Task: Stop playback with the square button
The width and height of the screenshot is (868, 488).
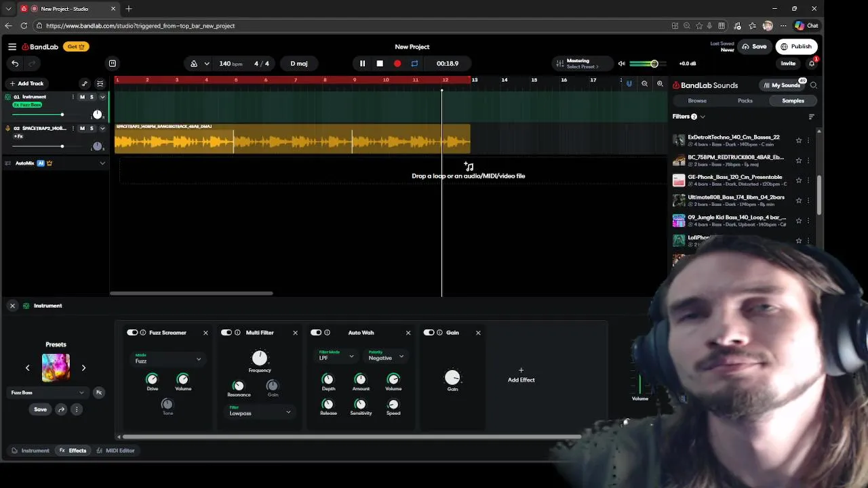Action: [380, 64]
